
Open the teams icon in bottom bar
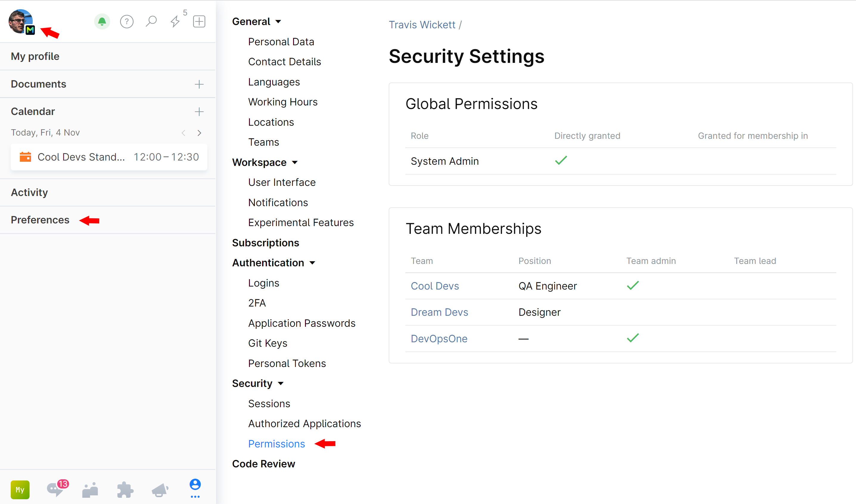coord(90,490)
